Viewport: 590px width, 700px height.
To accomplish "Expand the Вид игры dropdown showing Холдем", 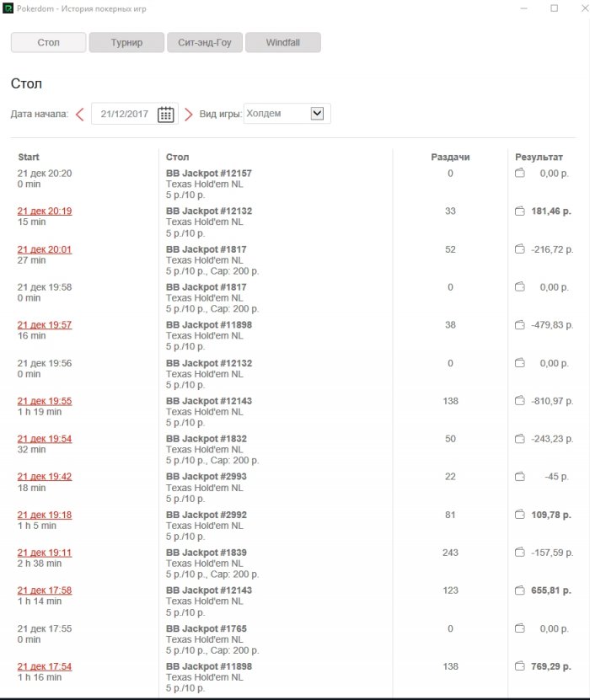I will tap(317, 114).
